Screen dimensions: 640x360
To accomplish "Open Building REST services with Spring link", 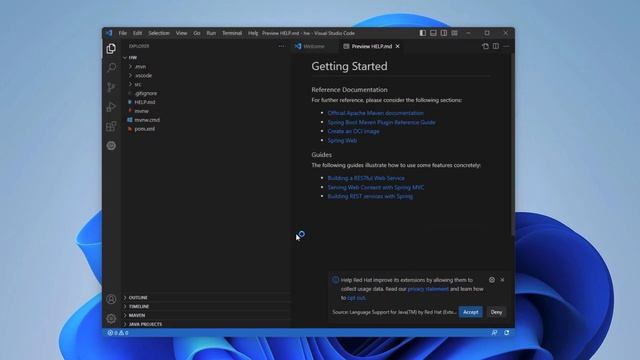I will (x=370, y=196).
